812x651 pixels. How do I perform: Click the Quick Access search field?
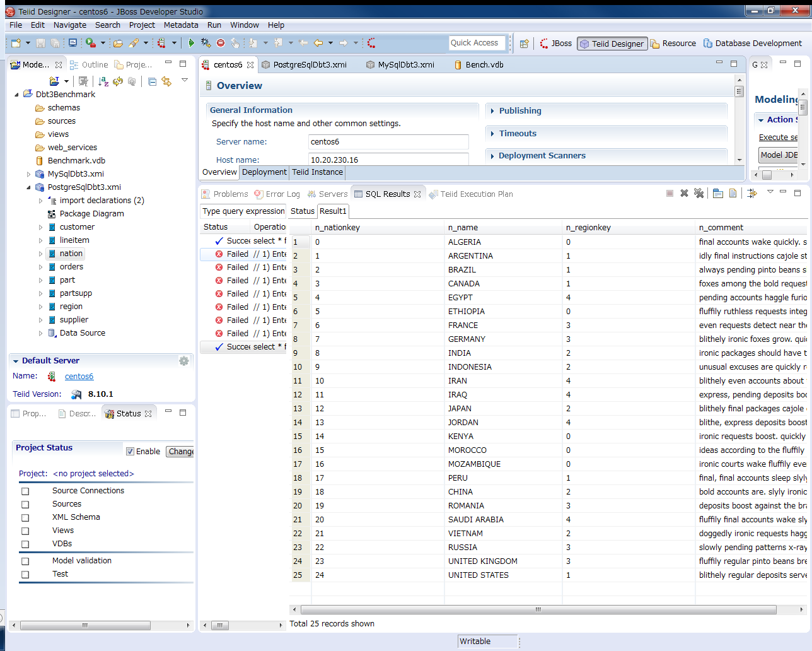point(477,43)
